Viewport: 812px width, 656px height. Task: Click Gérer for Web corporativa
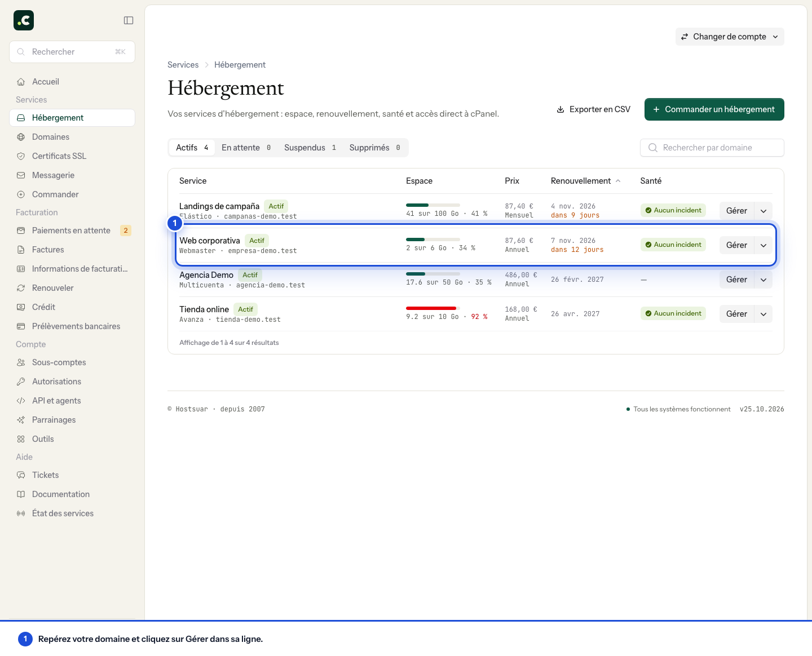[736, 245]
